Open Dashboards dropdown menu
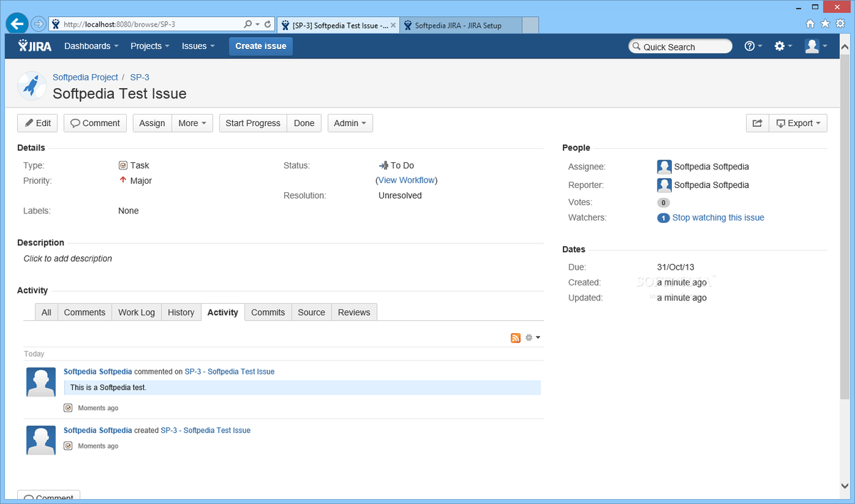 coord(92,46)
